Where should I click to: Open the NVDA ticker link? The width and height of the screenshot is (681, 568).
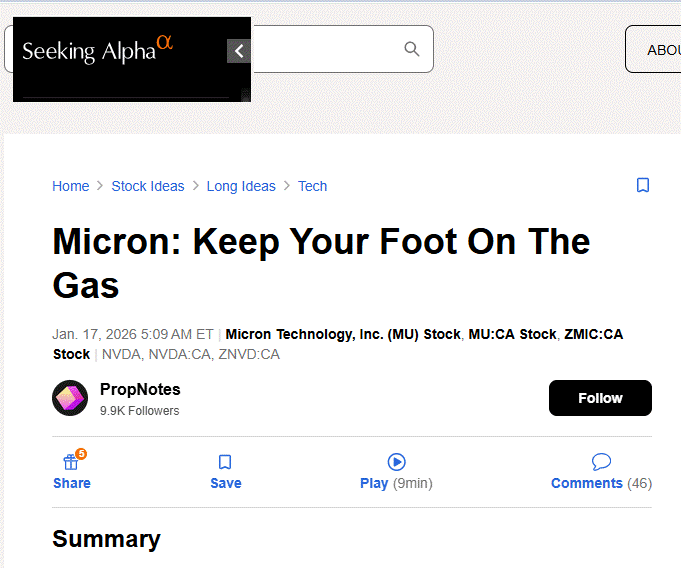click(120, 354)
